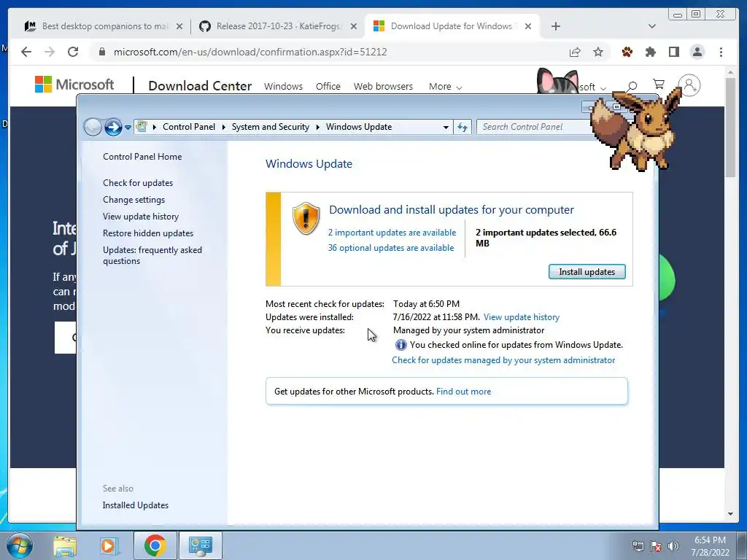Close the Release 2017-10-23 GitHub tab

(354, 26)
